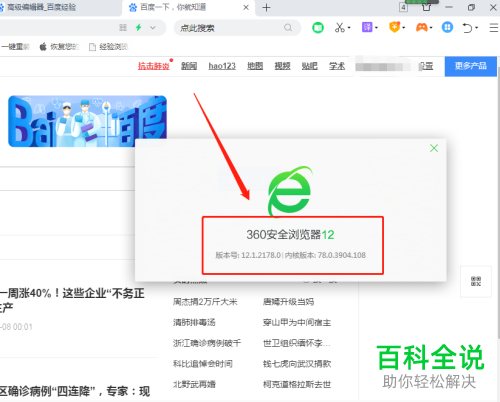The image size is (500, 402).
Task: Open hot search 世卫组织缅怀李...
Action: tap(297, 343)
